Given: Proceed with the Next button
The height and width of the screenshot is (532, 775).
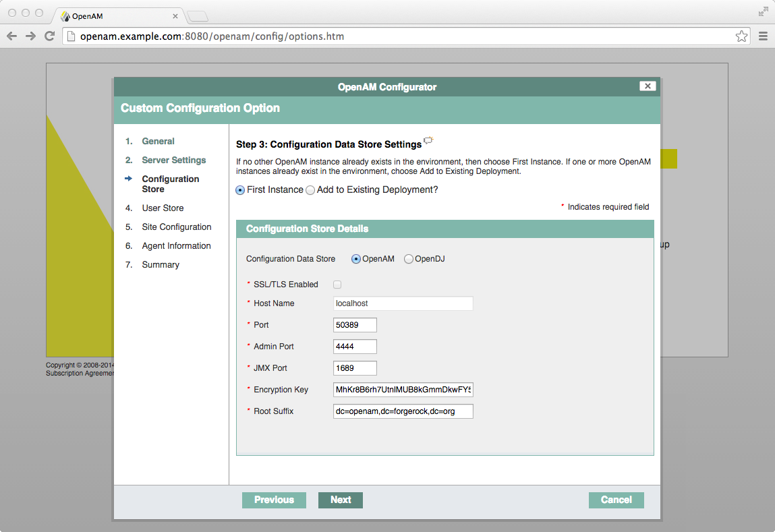Looking at the screenshot, I should tap(341, 500).
